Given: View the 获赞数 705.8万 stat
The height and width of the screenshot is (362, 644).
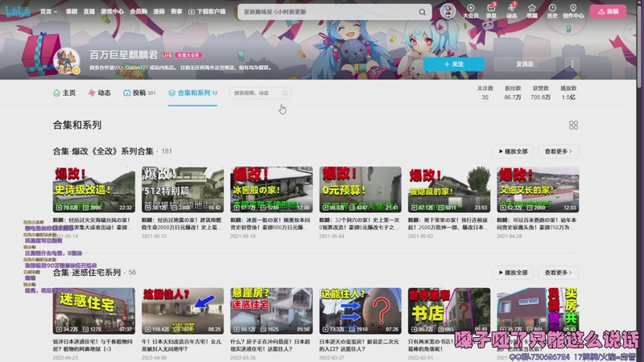Looking at the screenshot, I should tap(540, 93).
